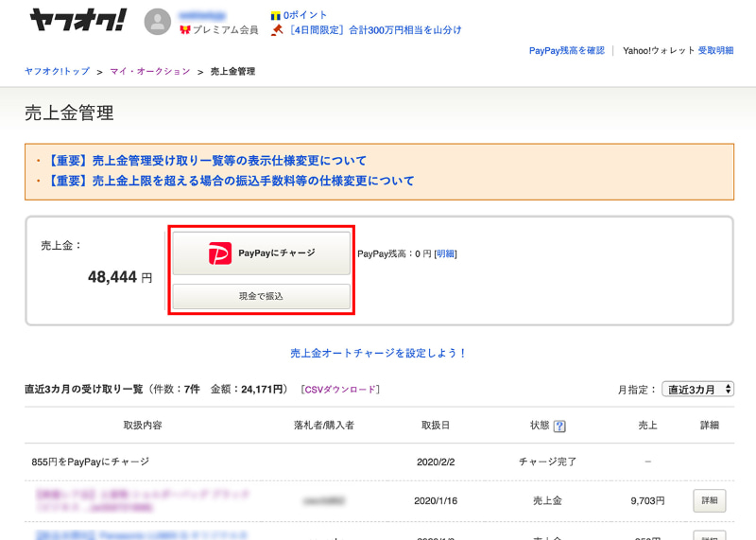
Task: Click the プレミアム会員 label
Action: pyautogui.click(x=225, y=30)
